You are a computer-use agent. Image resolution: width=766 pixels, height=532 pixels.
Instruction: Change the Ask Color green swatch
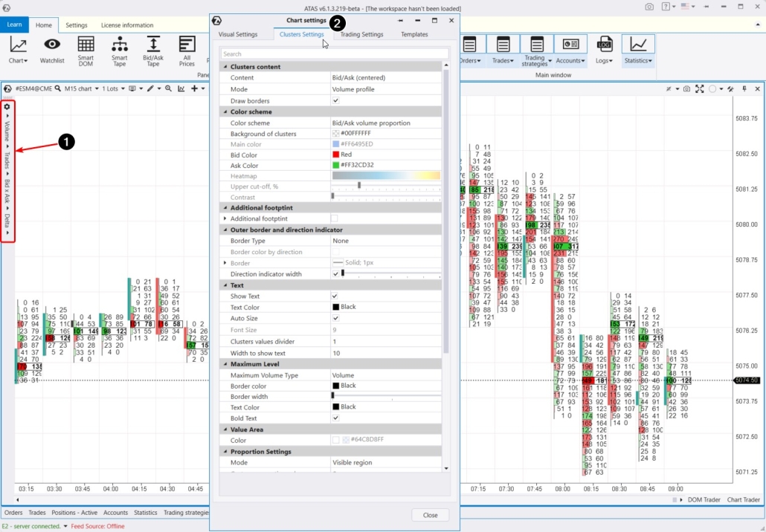pyautogui.click(x=338, y=165)
